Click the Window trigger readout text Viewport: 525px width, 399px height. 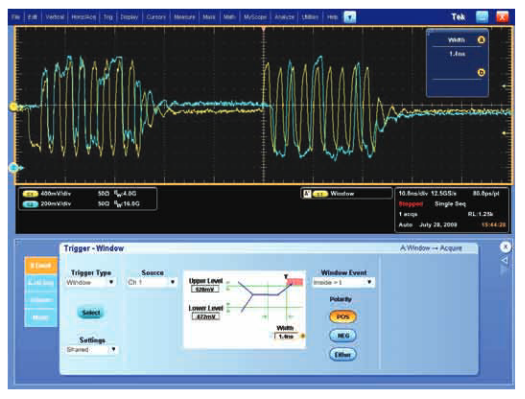pyautogui.click(x=342, y=193)
